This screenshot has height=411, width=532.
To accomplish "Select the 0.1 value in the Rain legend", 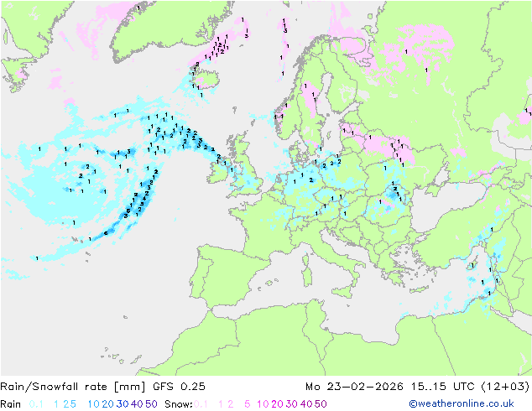I will [x=36, y=404].
